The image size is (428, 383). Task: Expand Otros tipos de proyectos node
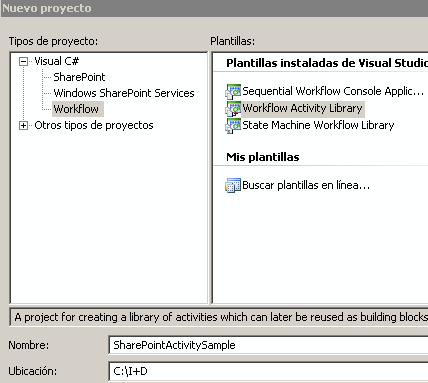coord(23,125)
